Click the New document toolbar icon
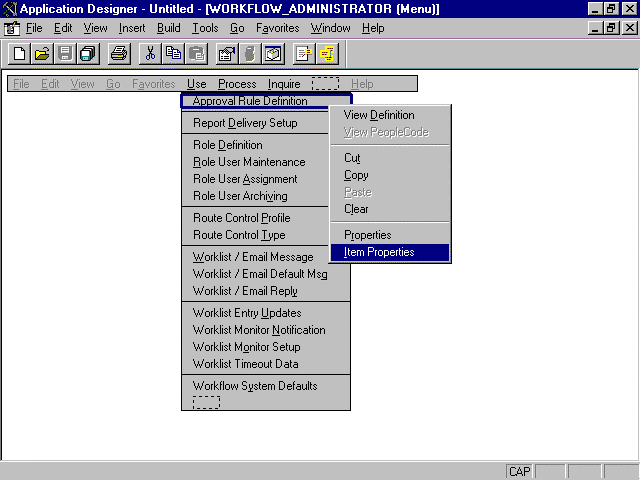The width and height of the screenshot is (640, 480). click(19, 53)
